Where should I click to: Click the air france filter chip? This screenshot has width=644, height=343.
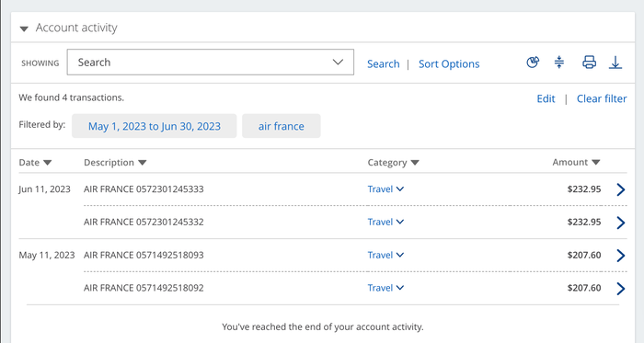coord(282,126)
